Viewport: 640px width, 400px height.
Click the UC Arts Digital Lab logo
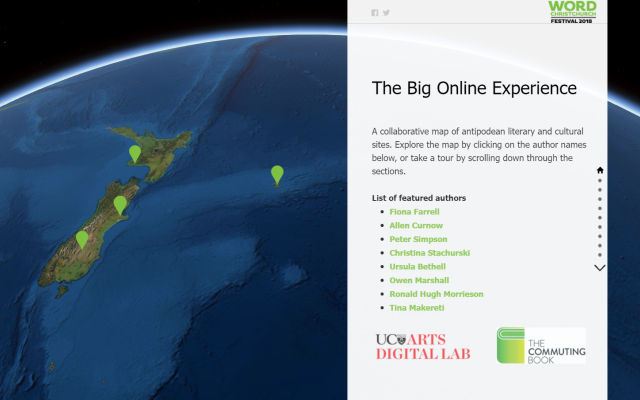423,347
